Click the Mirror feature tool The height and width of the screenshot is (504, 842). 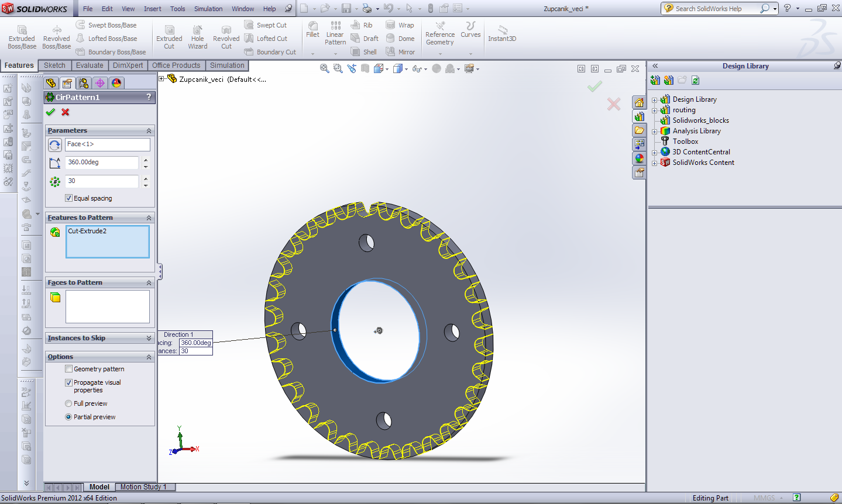pyautogui.click(x=400, y=52)
